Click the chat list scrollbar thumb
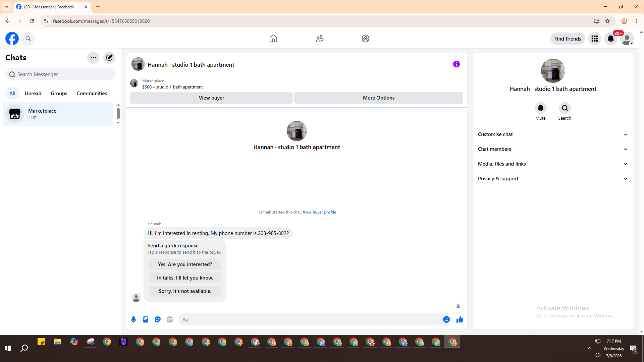The height and width of the screenshot is (362, 644). (118, 114)
